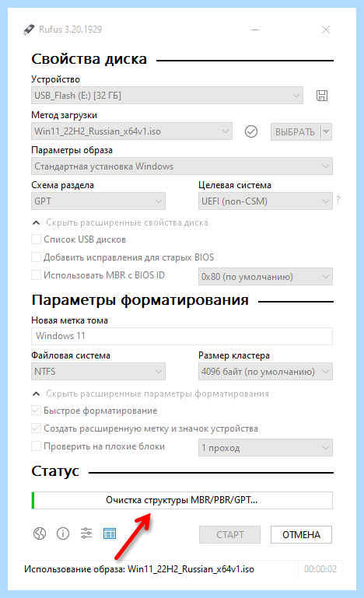Toggle Использовать MBR с BIOS ID checkbox
Image resolution: width=364 pixels, height=598 pixels.
pyautogui.click(x=36, y=275)
